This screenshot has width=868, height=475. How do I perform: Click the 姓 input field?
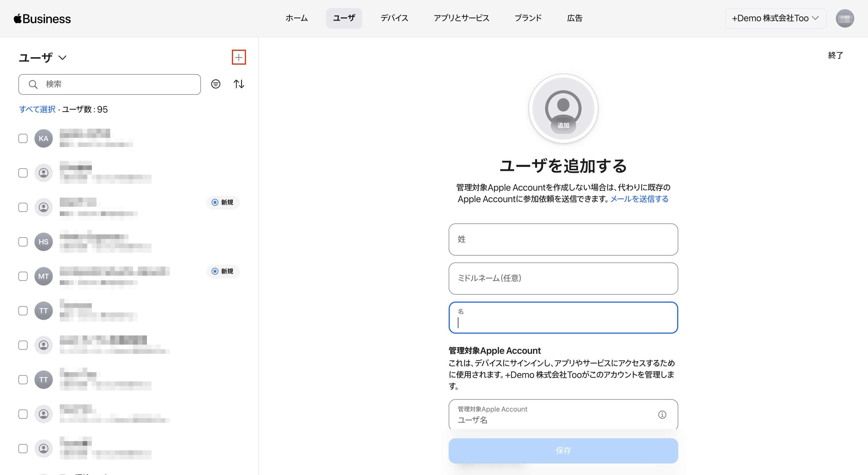(x=563, y=239)
